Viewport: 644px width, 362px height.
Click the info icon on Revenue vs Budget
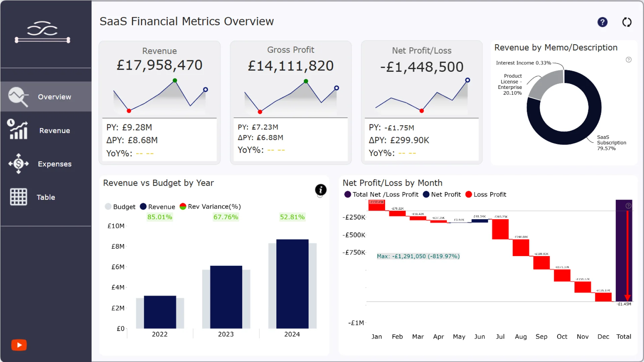point(321,190)
